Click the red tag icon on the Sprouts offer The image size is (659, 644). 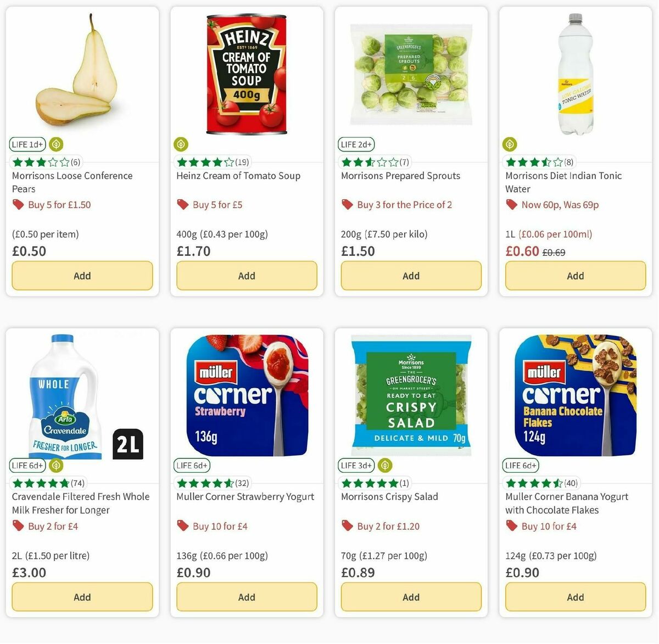(x=347, y=204)
